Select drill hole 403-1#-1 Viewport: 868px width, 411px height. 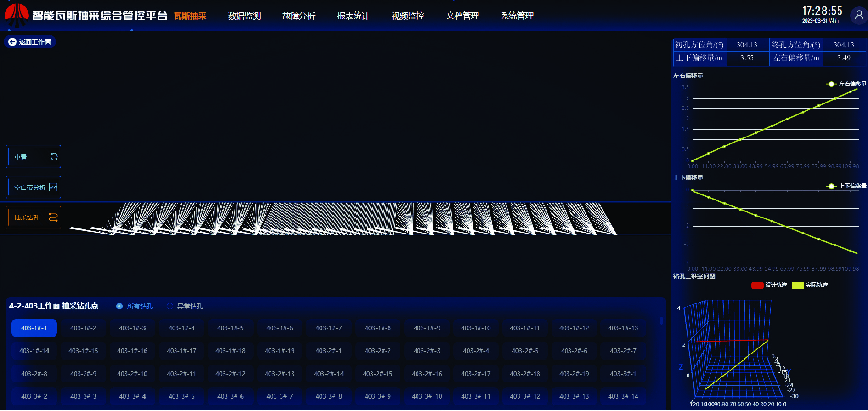point(34,328)
